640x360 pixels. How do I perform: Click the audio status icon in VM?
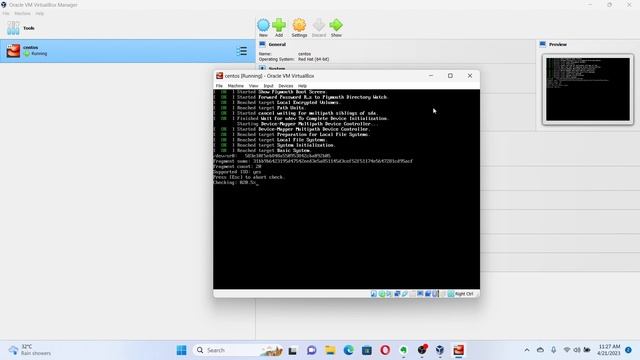click(389, 294)
